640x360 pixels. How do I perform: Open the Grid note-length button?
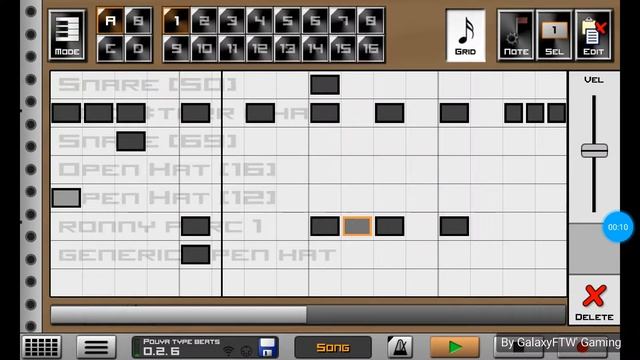tap(466, 36)
